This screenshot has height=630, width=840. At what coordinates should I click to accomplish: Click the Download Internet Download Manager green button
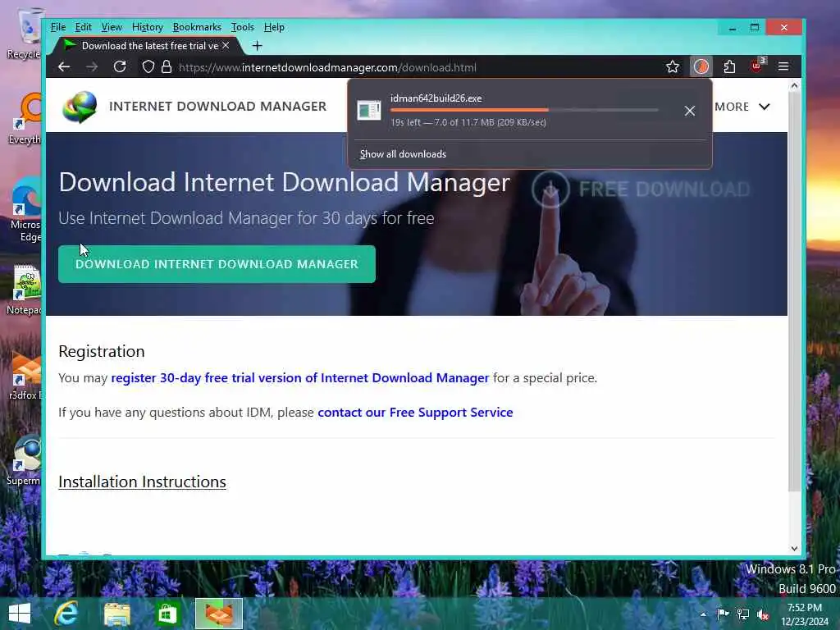coord(217,263)
